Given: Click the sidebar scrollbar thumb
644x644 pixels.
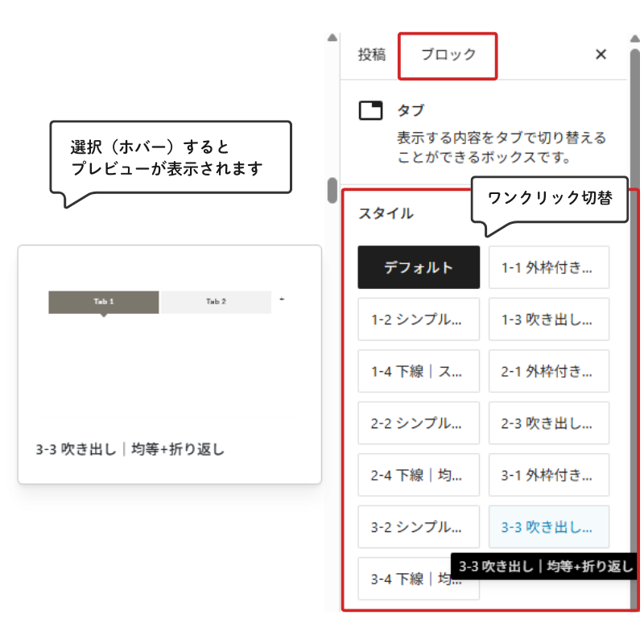Looking at the screenshot, I should click(x=635, y=328).
